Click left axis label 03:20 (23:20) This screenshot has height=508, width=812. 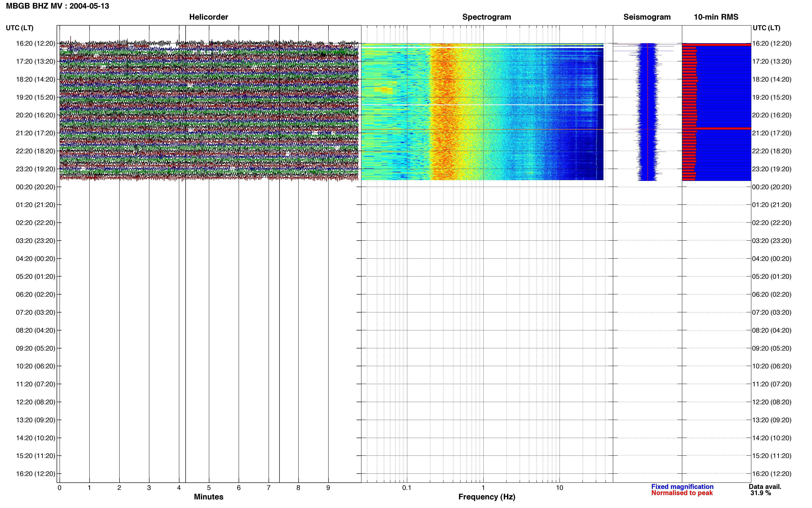(36, 240)
